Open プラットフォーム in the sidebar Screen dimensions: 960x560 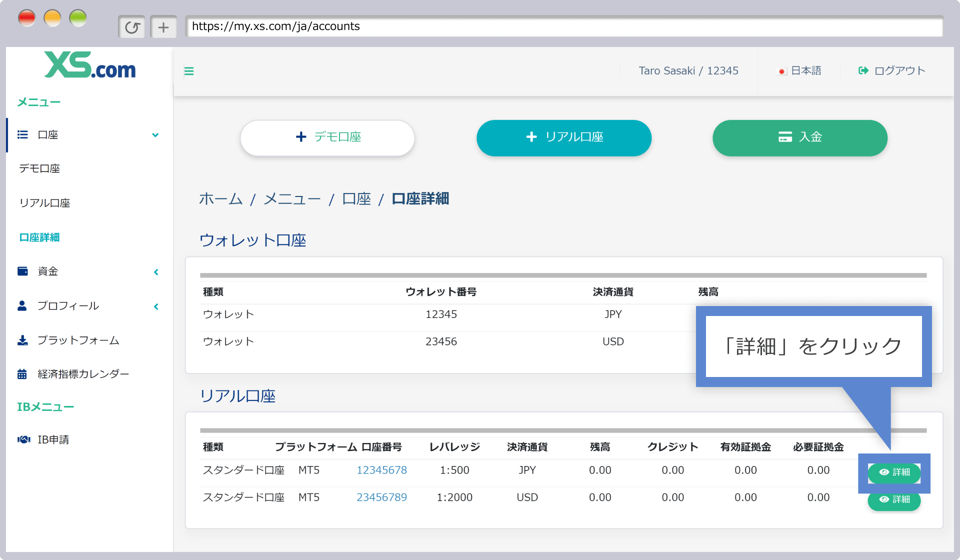pyautogui.click(x=78, y=340)
